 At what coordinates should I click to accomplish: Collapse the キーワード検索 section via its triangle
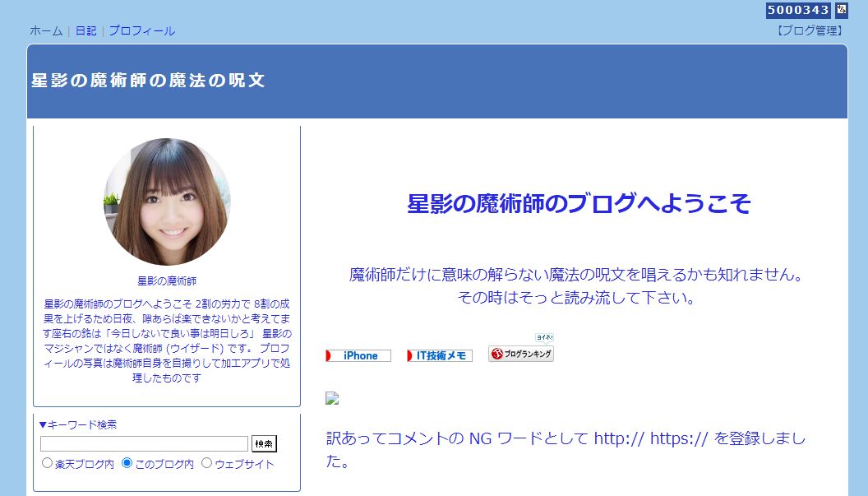click(x=44, y=423)
